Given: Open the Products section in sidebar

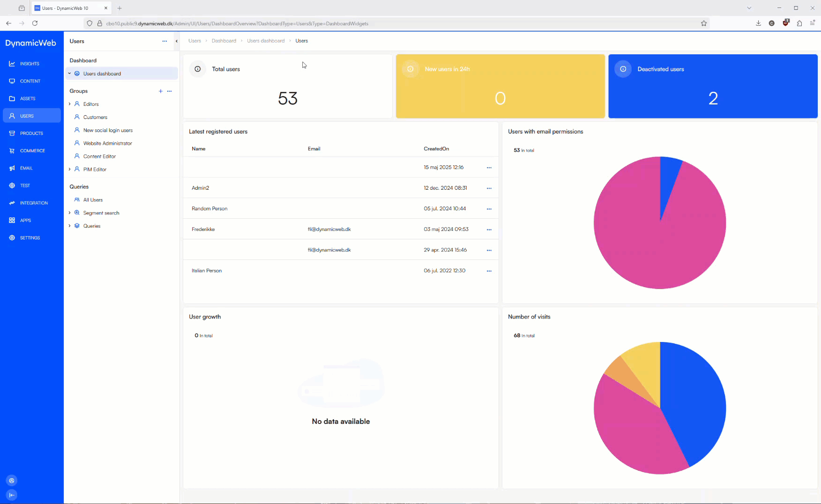Looking at the screenshot, I should [x=31, y=133].
